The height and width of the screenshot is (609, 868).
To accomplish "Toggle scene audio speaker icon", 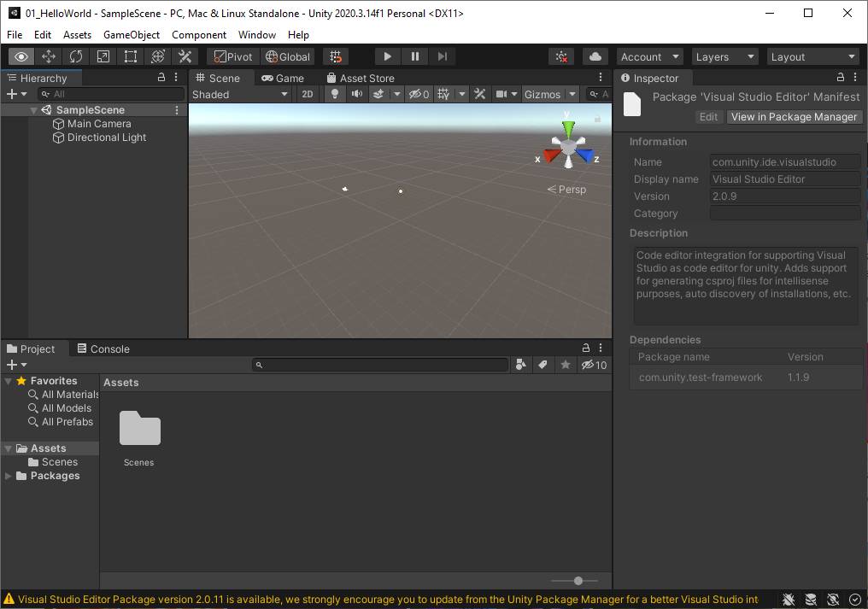I will (x=357, y=94).
